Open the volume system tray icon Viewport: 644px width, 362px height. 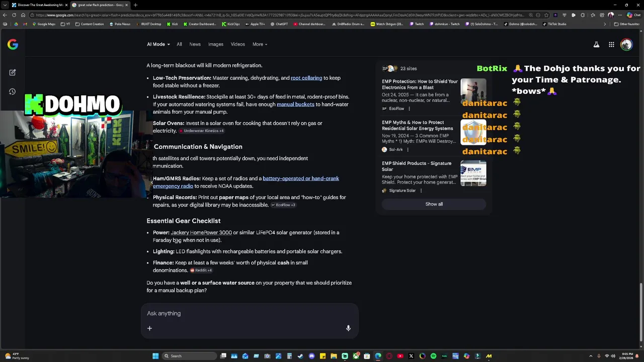tap(614, 356)
